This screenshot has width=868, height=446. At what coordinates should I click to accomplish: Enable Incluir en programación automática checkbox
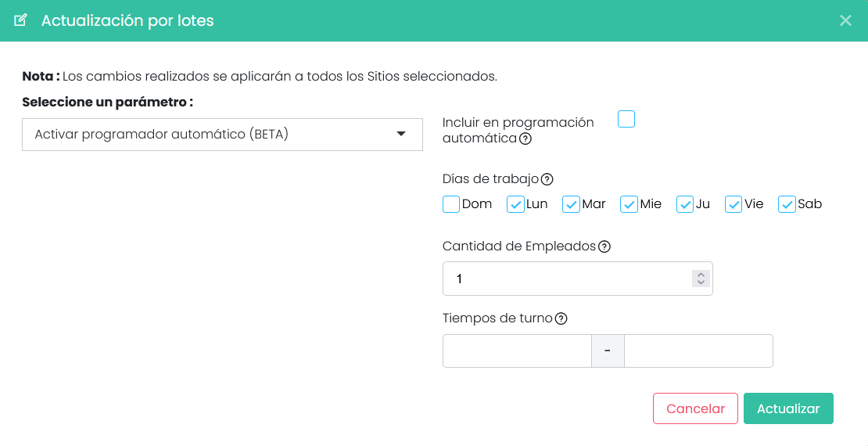tap(626, 119)
